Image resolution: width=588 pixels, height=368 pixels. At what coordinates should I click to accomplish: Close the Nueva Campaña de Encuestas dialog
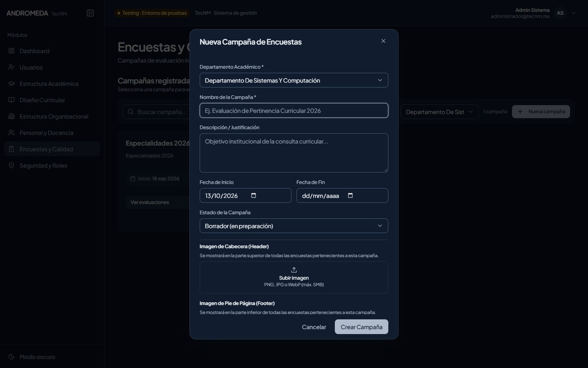383,41
